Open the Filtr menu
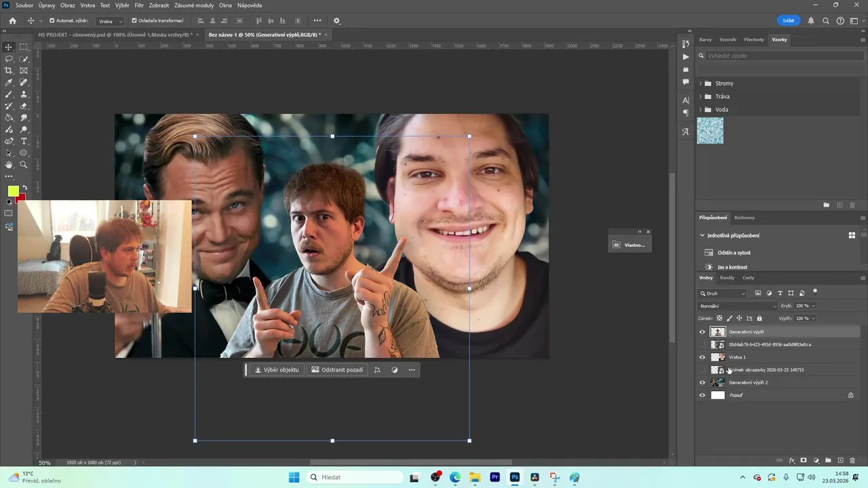 [139, 5]
